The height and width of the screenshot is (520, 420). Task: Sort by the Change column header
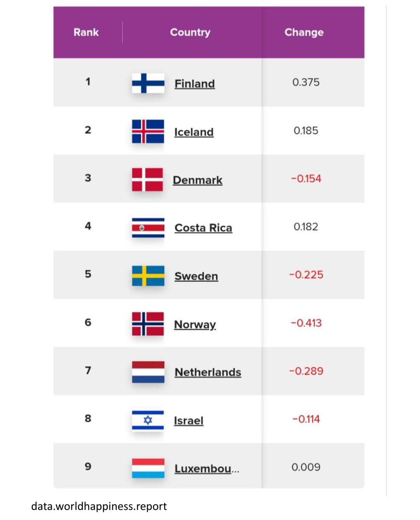304,32
